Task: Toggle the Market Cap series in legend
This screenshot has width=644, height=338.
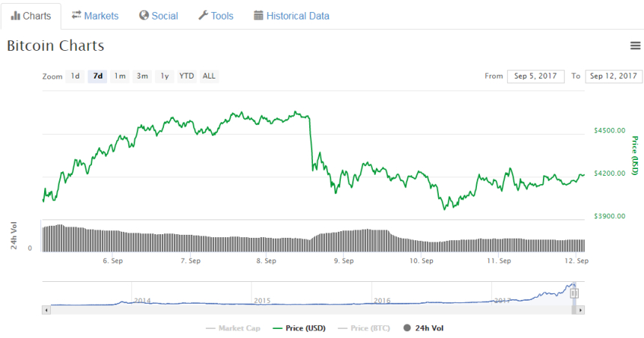Action: (x=233, y=328)
